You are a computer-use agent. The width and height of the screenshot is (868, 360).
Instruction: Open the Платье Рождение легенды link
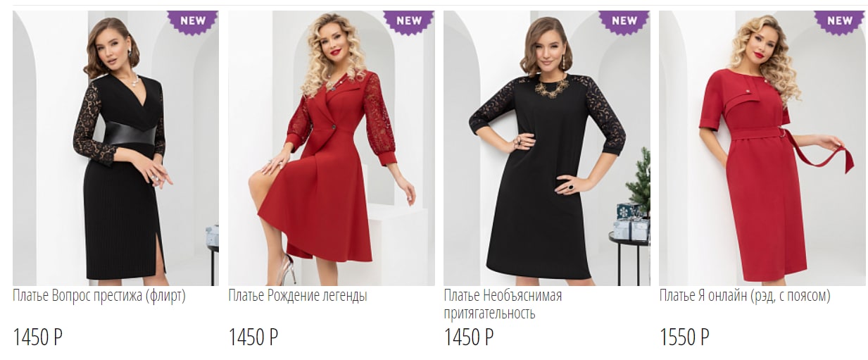pyautogui.click(x=298, y=296)
